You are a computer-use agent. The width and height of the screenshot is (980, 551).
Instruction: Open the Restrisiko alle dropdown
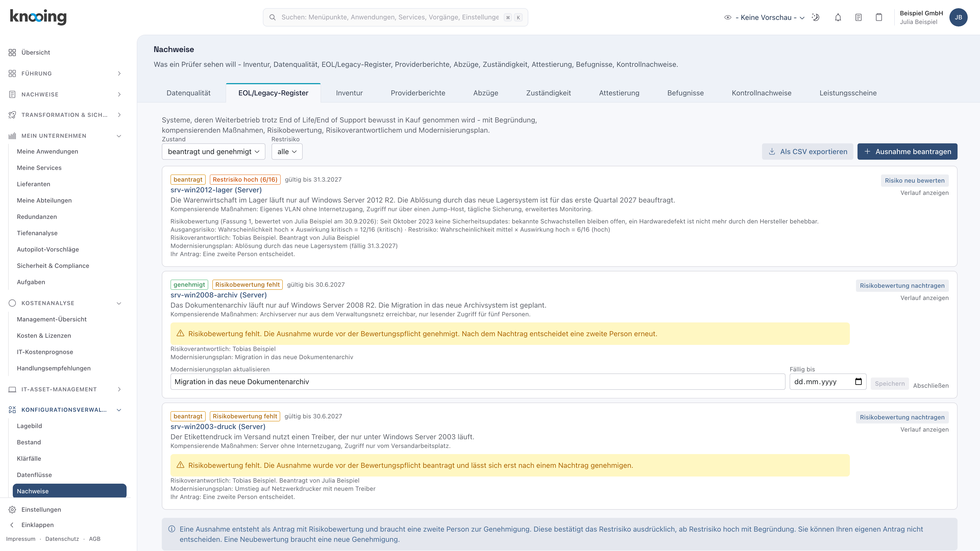click(x=287, y=152)
